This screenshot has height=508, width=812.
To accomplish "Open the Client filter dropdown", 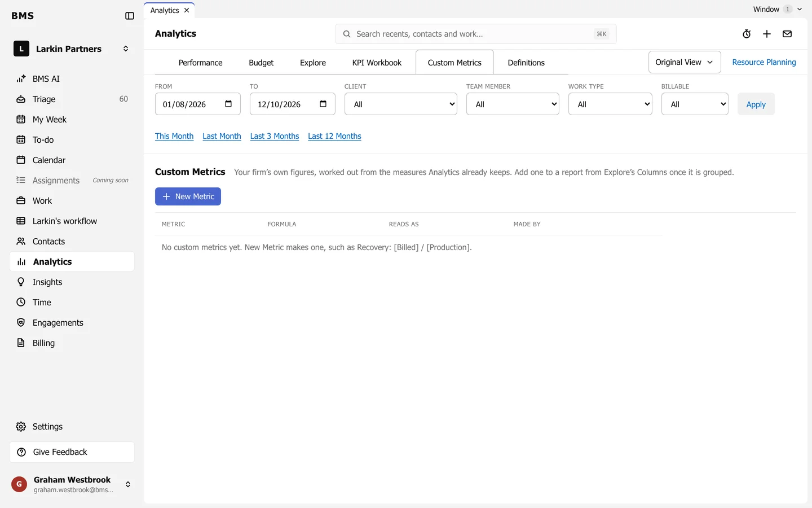I will (401, 104).
